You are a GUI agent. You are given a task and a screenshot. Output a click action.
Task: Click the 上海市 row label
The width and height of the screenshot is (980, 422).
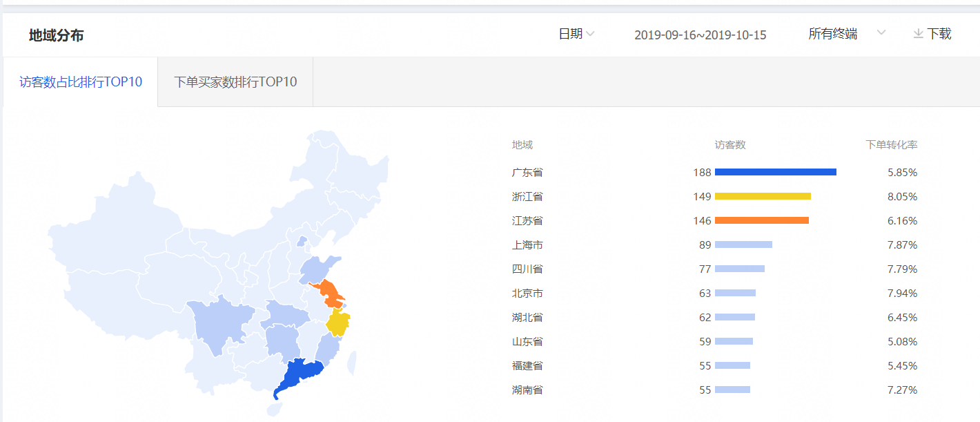pyautogui.click(x=527, y=245)
